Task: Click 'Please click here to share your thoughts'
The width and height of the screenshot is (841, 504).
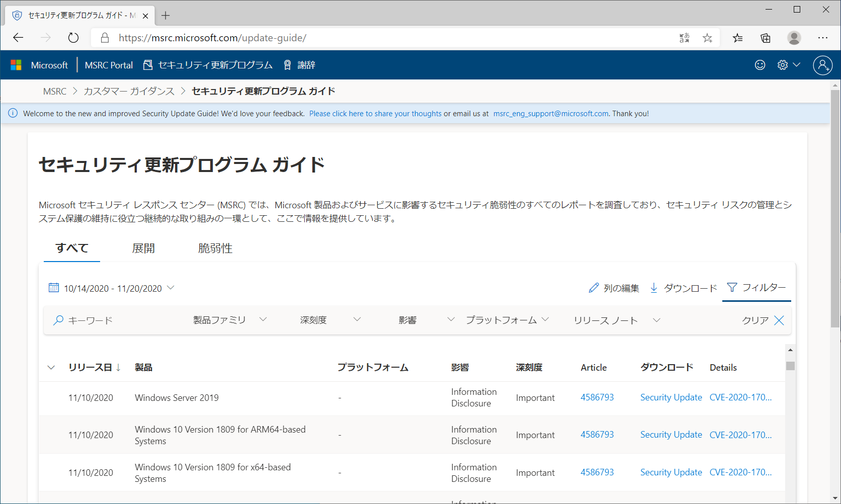Action: pos(375,114)
